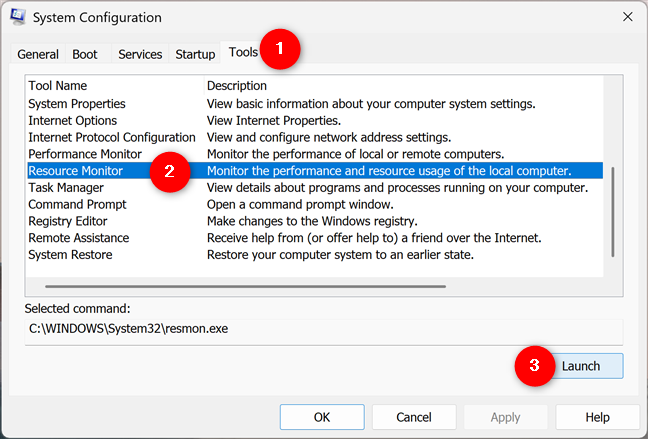Select the Startup tab
This screenshot has height=439, width=648.
click(195, 54)
